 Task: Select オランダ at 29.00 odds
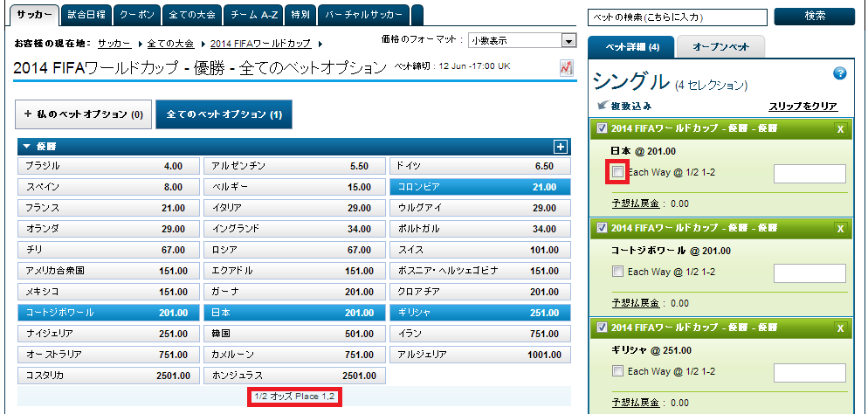[108, 229]
